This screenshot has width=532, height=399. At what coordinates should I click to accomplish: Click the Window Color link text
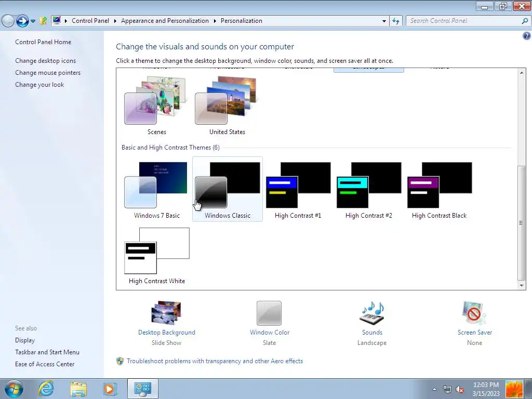[x=270, y=332]
